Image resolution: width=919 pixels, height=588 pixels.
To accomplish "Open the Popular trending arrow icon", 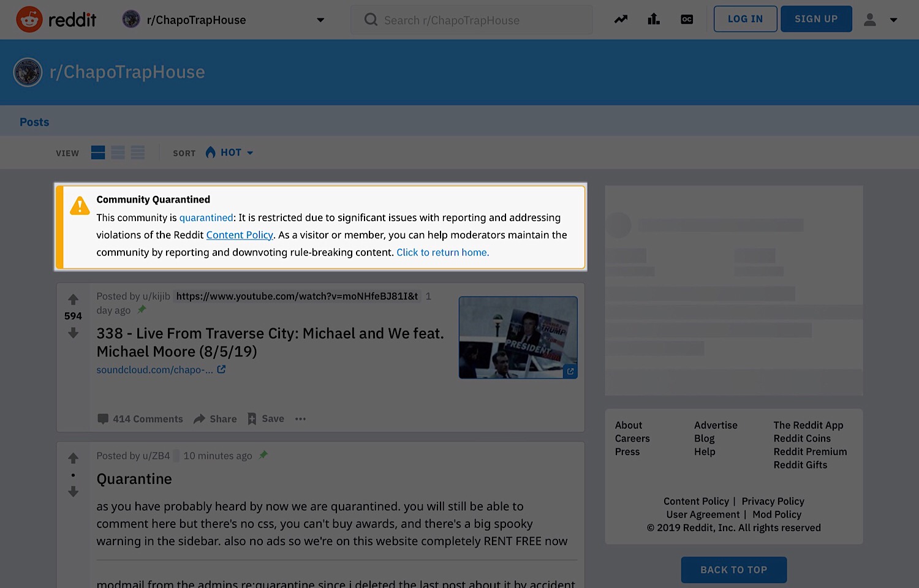I will (621, 20).
